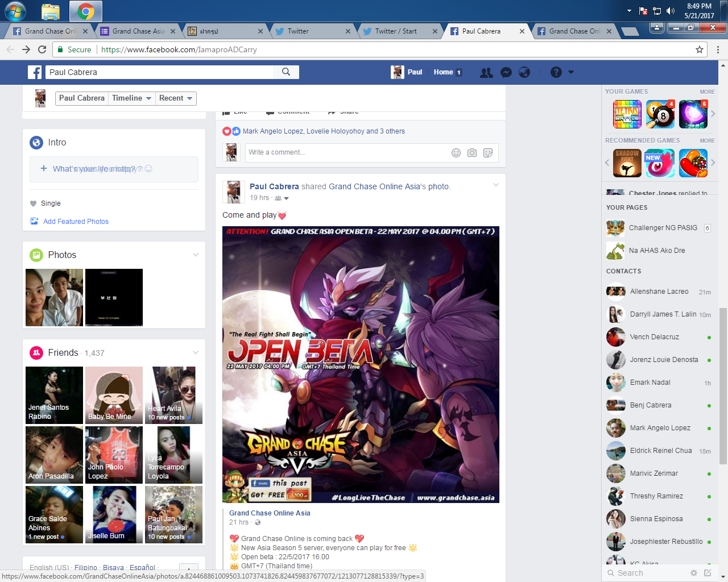Launch the pink NEW game icon
Viewport: 728px width, 582px height.
[x=660, y=163]
